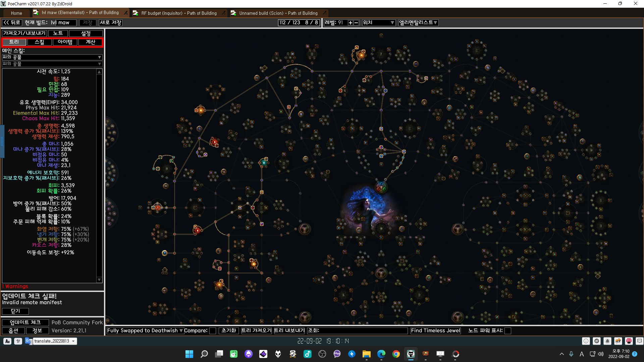Screen dimensions: 644x362
Task: Expand the 위치 bandit dropdown
Action: 378,23
